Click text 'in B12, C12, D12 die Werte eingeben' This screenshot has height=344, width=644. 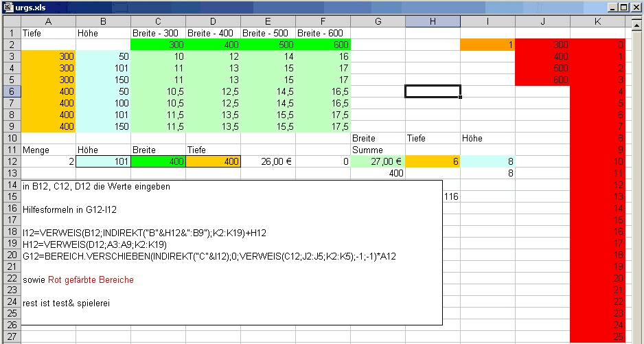97,187
